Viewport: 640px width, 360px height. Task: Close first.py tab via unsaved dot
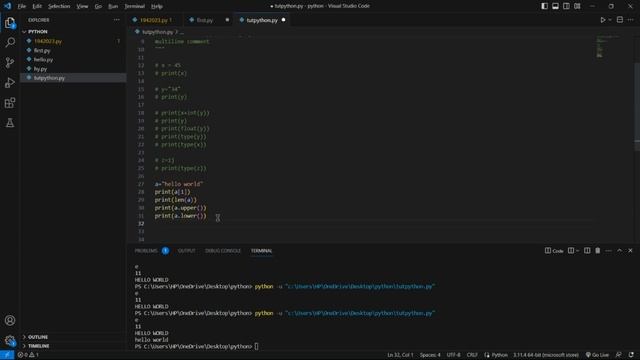227,20
